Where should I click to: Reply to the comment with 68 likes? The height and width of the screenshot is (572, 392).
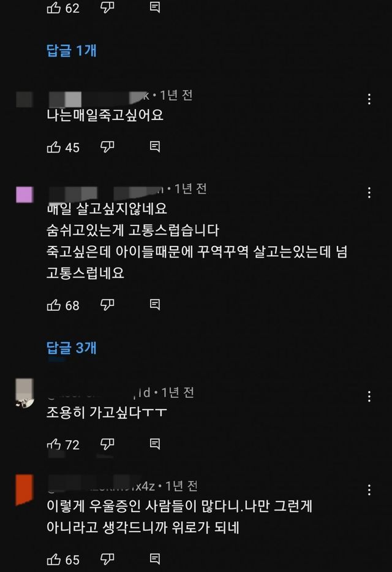pyautogui.click(x=155, y=305)
